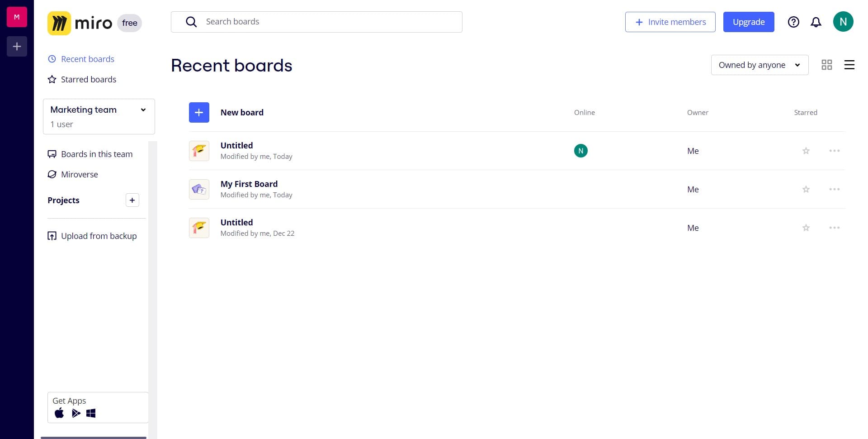Viewport: 868px width, 439px height.
Task: Open notifications bell
Action: pyautogui.click(x=816, y=22)
